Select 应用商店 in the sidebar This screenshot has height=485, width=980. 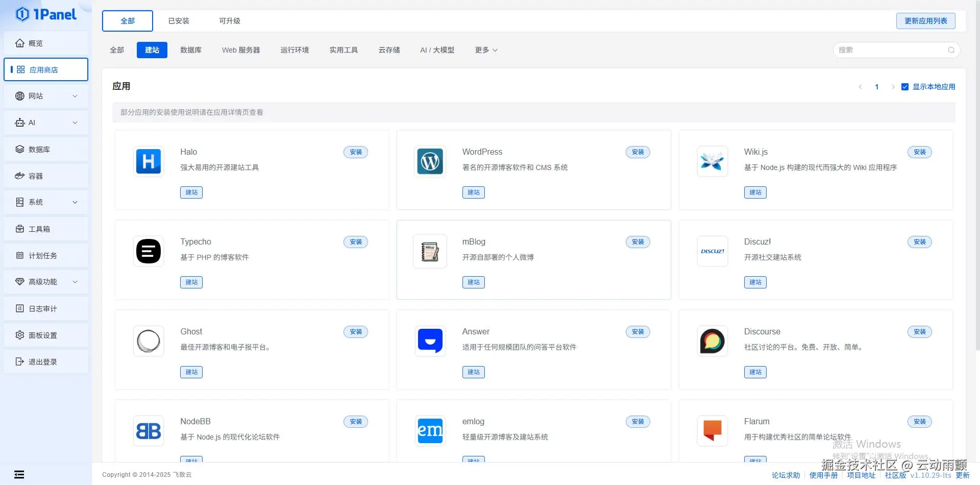point(46,69)
